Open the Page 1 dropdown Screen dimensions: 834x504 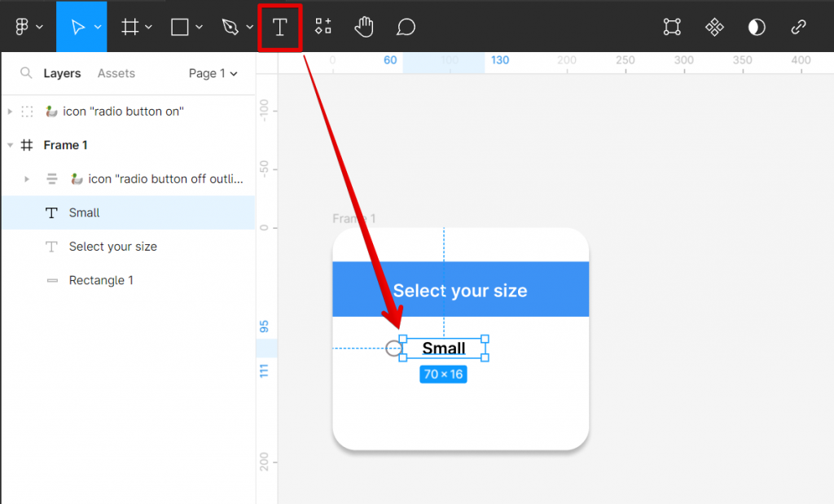tap(213, 73)
